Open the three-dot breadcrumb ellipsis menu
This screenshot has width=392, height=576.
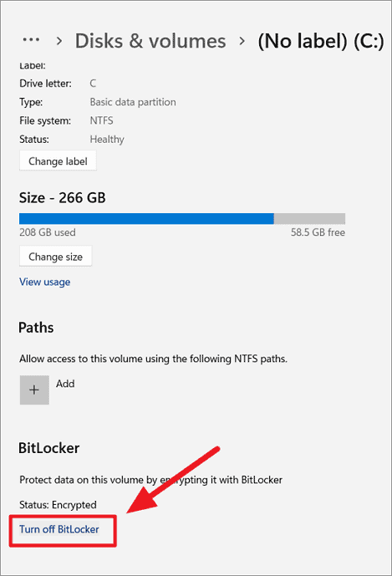[31, 40]
